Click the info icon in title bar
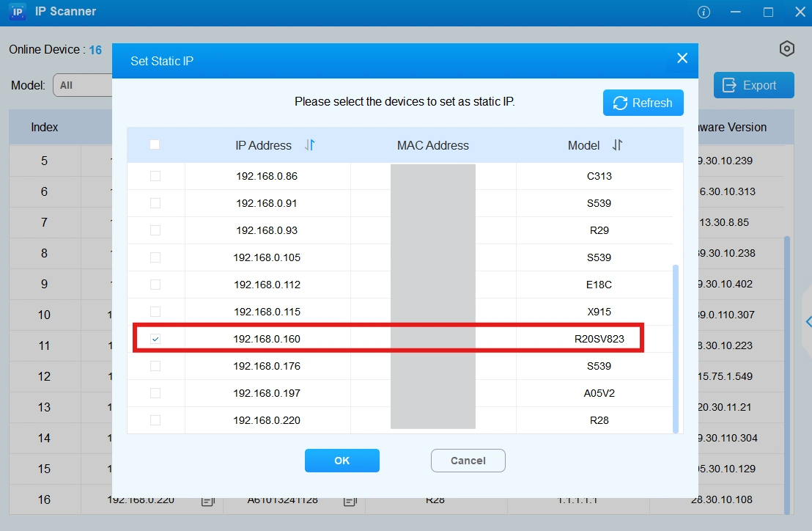Viewport: 812px width, 531px height. 704,12
